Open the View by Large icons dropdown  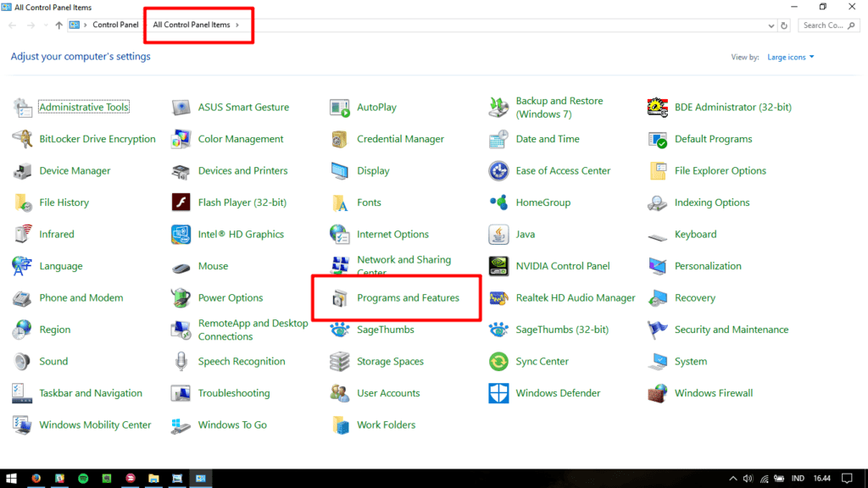(791, 57)
